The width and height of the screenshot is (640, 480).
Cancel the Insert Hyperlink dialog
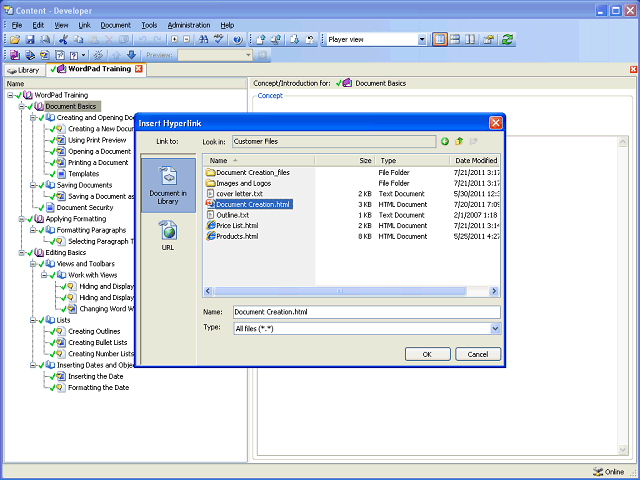coord(478,354)
